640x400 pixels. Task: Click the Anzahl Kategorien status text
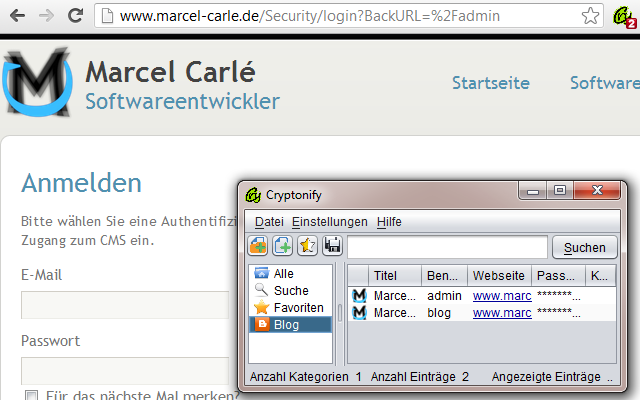(x=306, y=376)
